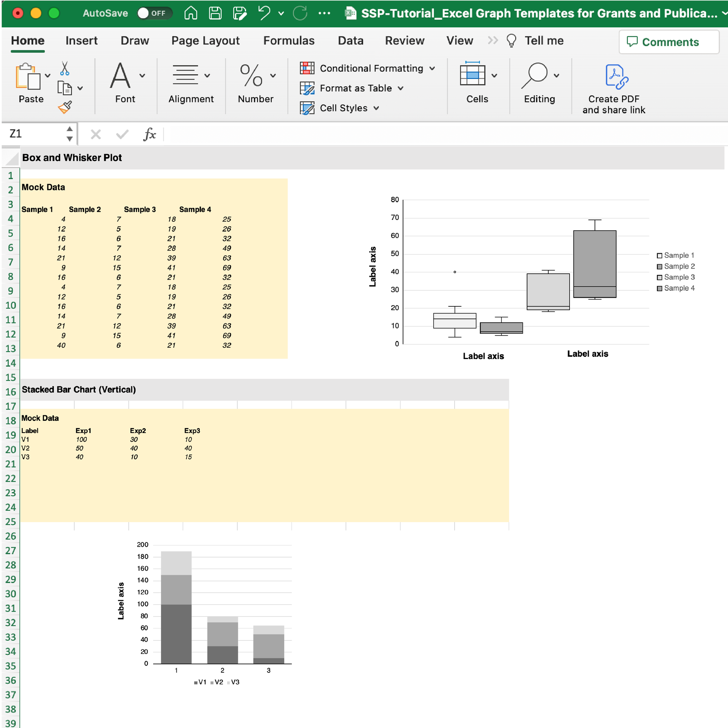
Task: Switch to the Insert tab
Action: point(81,41)
